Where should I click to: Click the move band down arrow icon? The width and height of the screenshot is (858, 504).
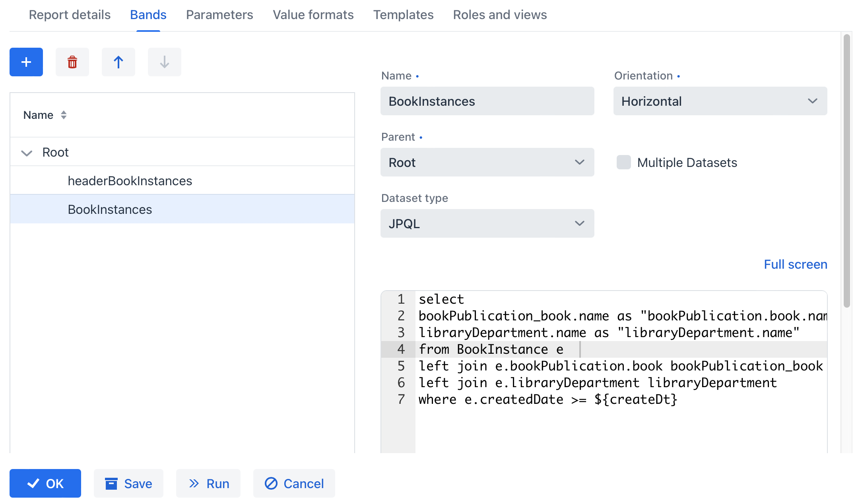(165, 62)
